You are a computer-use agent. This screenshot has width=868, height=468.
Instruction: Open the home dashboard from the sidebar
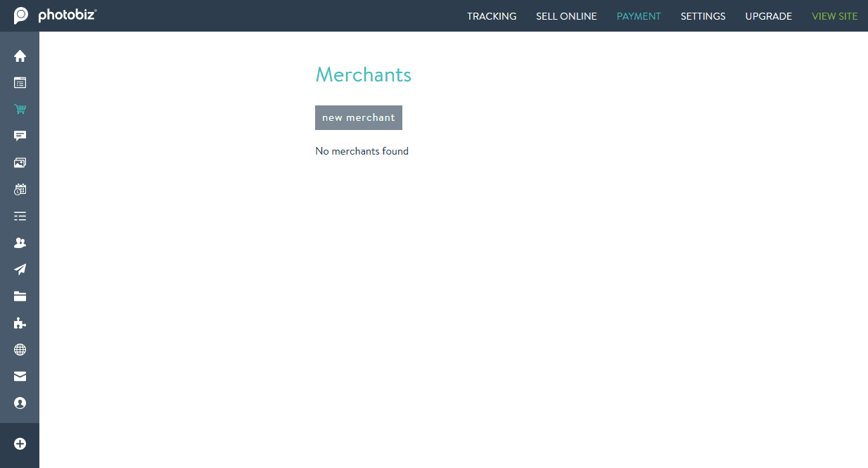click(x=19, y=56)
